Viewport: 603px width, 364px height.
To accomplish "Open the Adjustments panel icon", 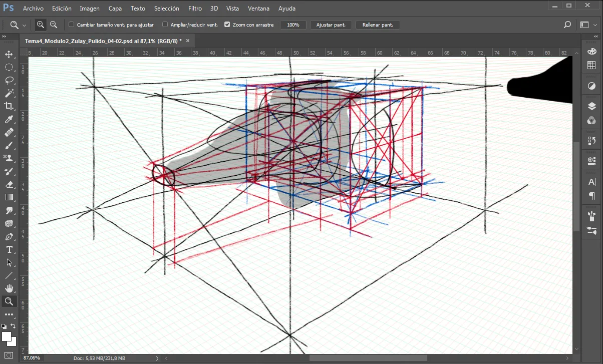I will (x=591, y=86).
